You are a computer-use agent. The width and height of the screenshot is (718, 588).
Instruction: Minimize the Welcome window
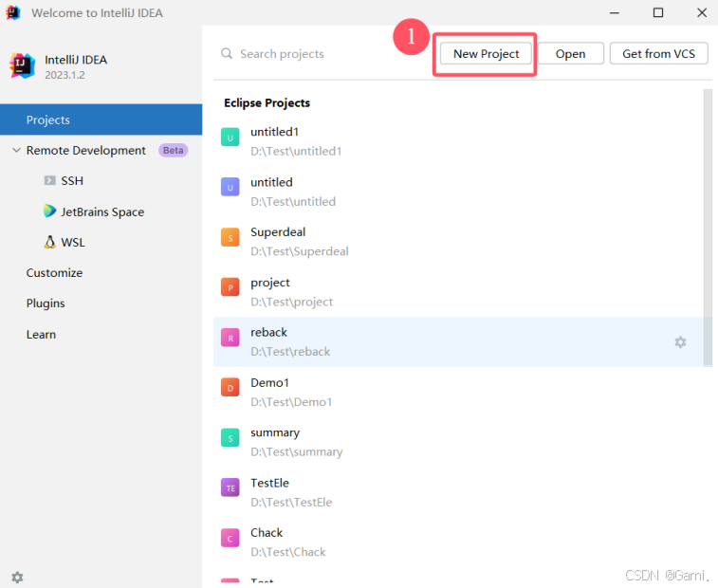coord(615,13)
